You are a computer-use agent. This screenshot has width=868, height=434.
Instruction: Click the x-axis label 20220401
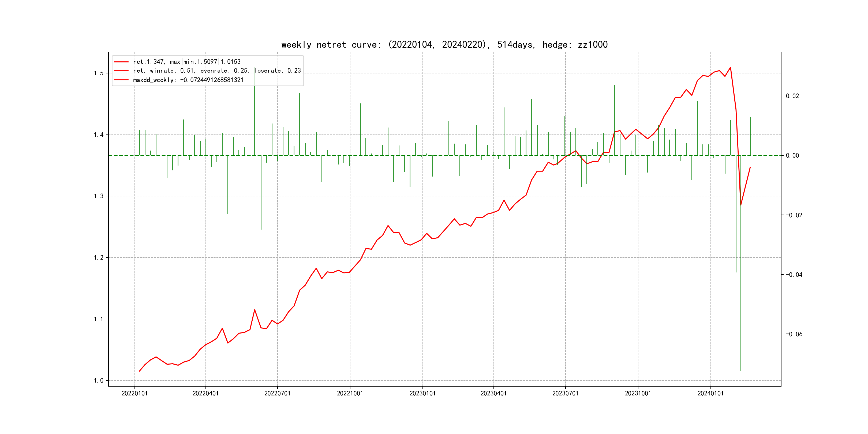coord(205,393)
